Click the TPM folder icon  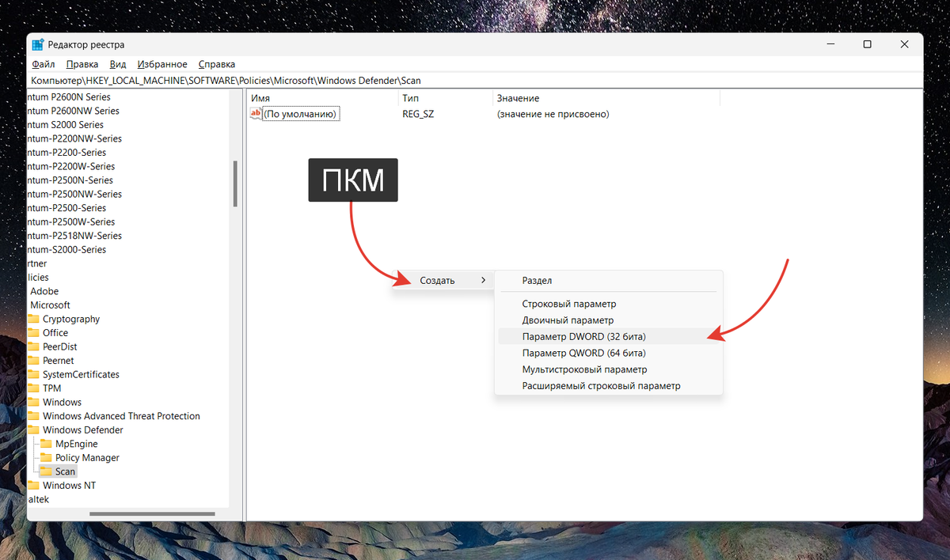coord(33,388)
